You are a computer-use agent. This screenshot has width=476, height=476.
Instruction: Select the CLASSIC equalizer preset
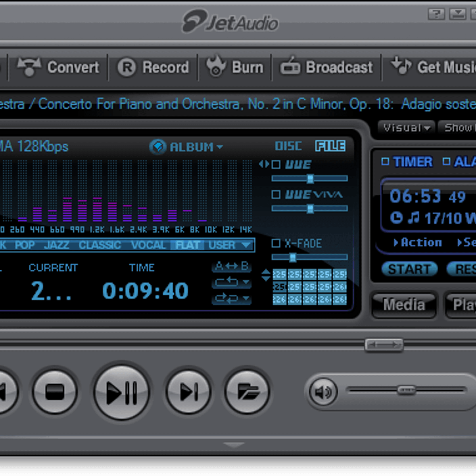pos(100,245)
